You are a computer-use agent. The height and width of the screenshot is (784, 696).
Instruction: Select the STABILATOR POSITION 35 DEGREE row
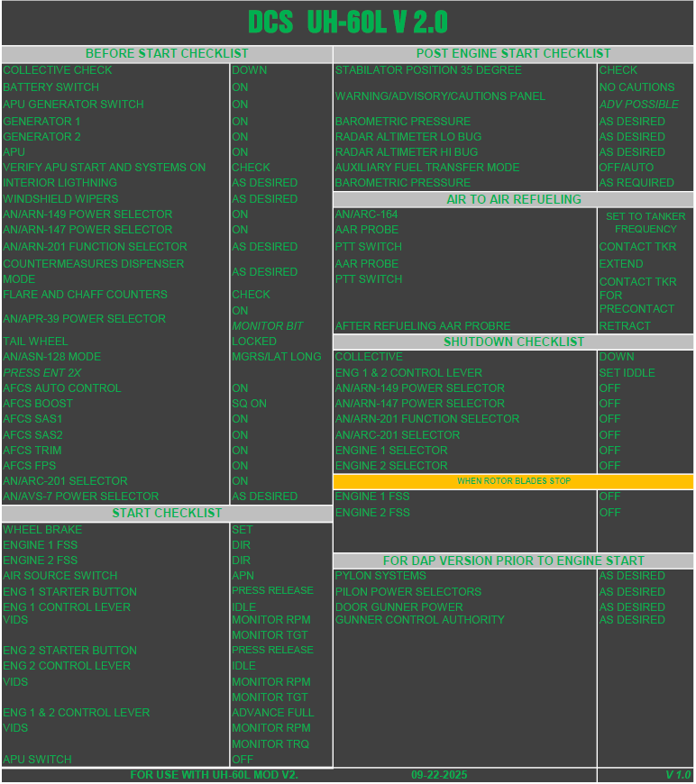[x=428, y=70]
